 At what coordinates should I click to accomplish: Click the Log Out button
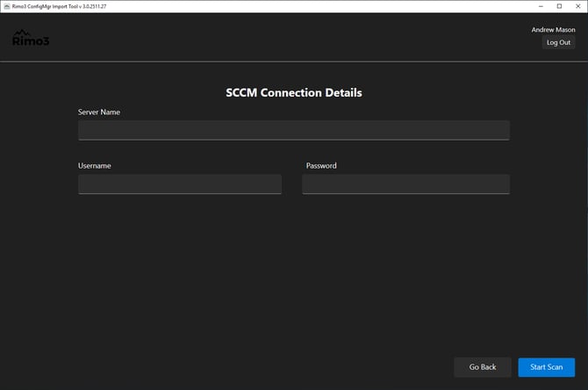(x=558, y=42)
